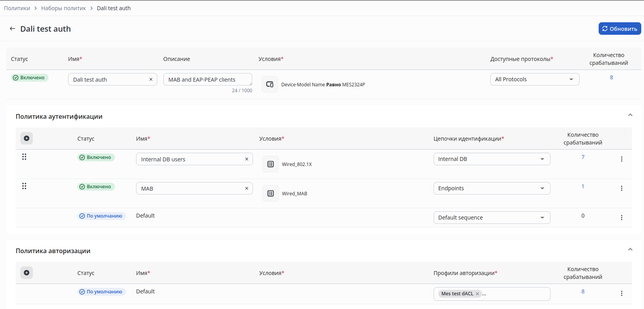Toggle enabled status of Internal DB users rule
Viewport: 644px width, 309px height.
[x=96, y=157]
